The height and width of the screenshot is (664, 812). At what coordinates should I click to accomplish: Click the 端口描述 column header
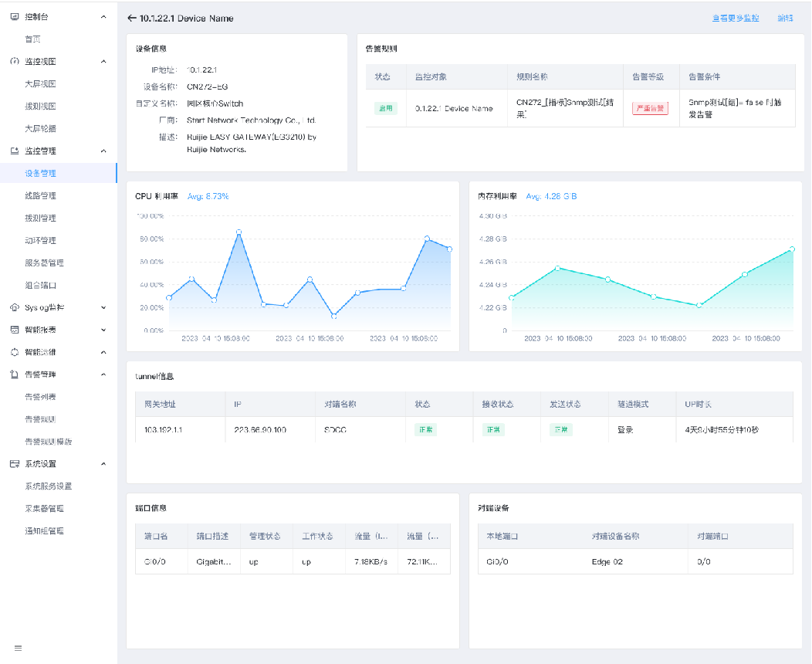[x=212, y=536]
